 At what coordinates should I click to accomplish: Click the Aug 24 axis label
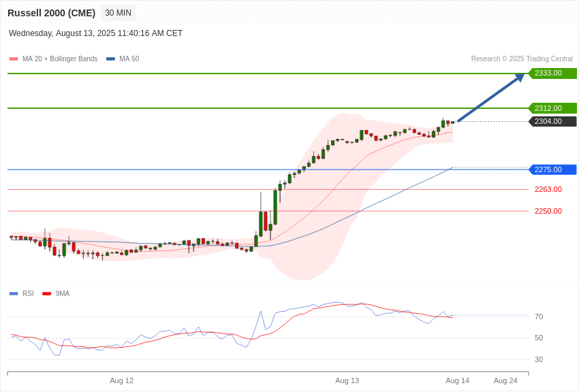(505, 380)
